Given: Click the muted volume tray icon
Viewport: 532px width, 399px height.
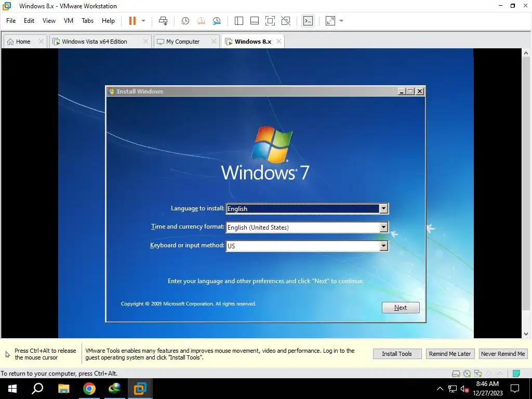Looking at the screenshot, I should pyautogui.click(x=465, y=389).
